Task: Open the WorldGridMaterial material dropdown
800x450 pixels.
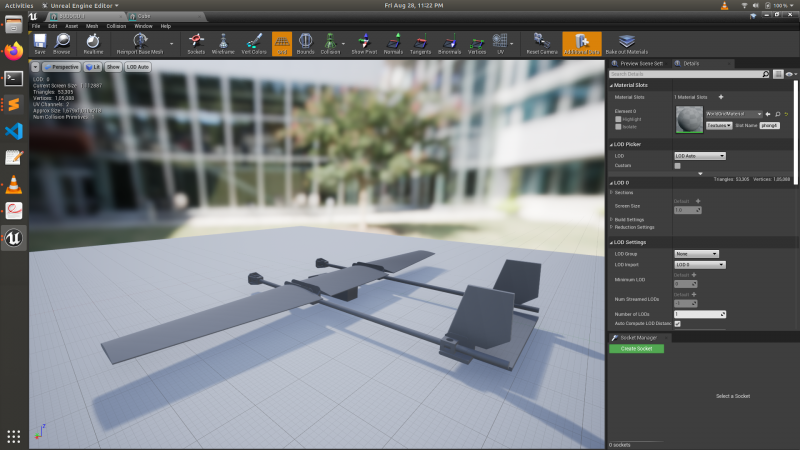Action: (x=734, y=114)
